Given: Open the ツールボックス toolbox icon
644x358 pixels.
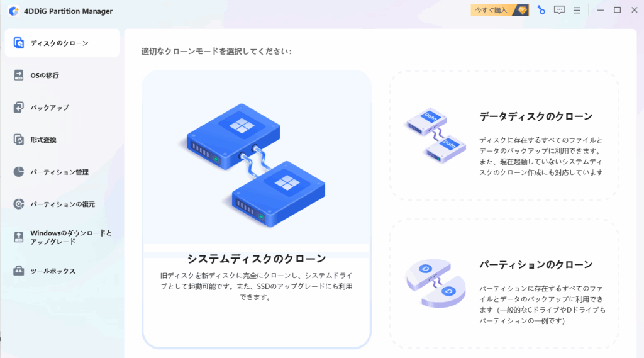Looking at the screenshot, I should (18, 271).
